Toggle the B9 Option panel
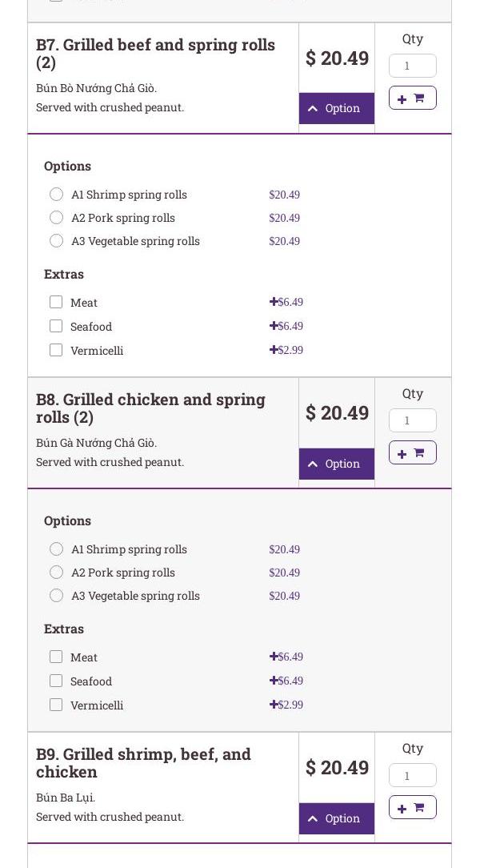This screenshot has width=484, height=868. tap(336, 818)
